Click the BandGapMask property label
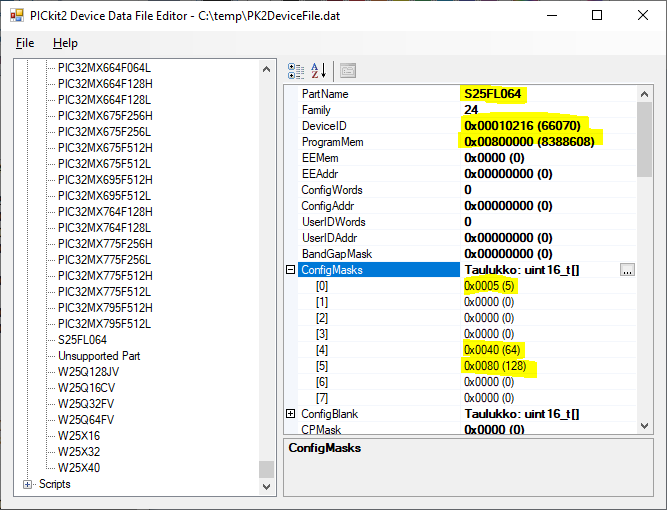Screen dimensions: 667x510 [x=336, y=254]
